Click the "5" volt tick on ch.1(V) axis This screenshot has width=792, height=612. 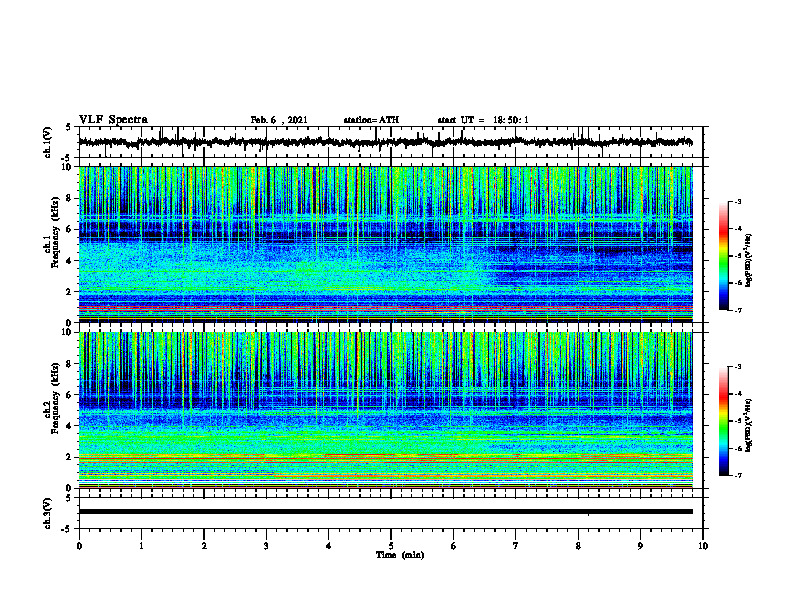click(x=69, y=127)
